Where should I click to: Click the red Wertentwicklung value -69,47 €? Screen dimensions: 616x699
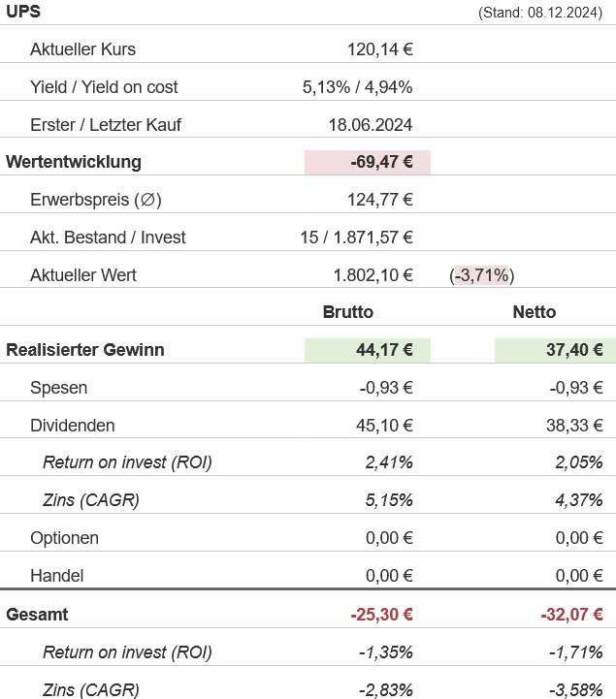(381, 162)
